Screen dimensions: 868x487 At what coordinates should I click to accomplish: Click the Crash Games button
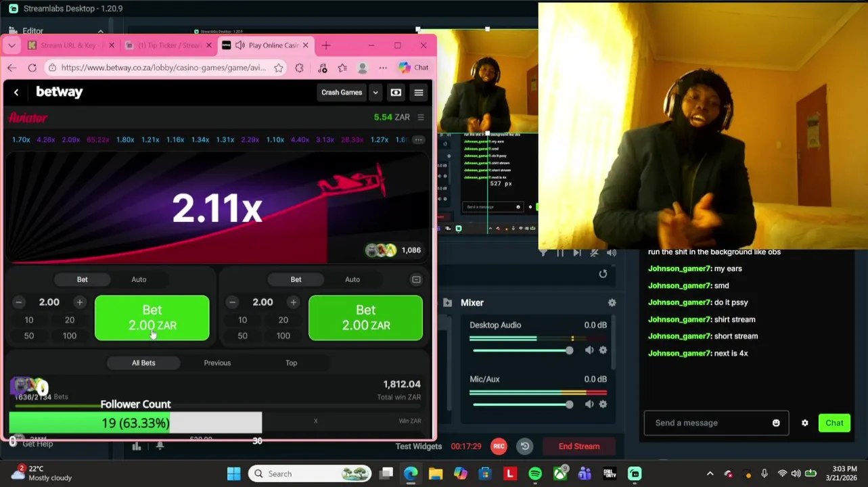point(342,93)
